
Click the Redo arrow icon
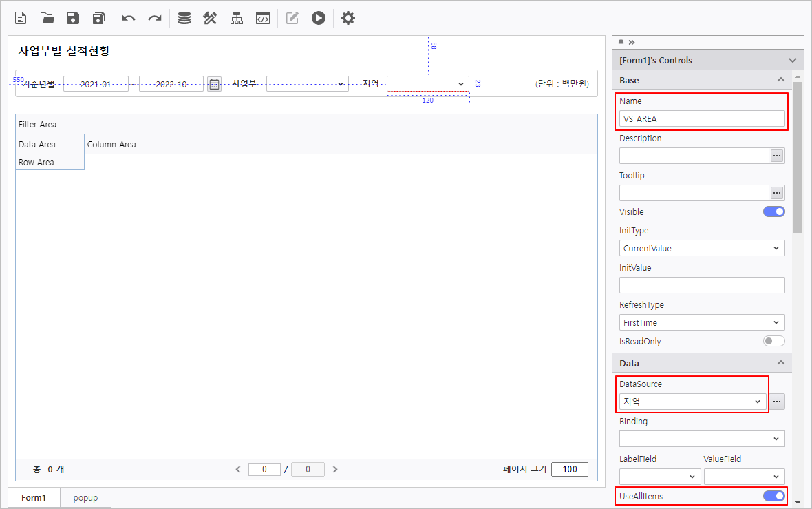pos(155,19)
